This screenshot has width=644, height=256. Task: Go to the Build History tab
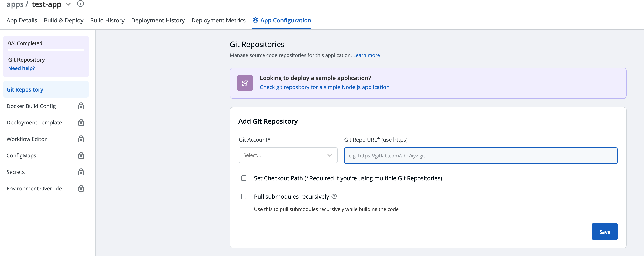pyautogui.click(x=107, y=21)
